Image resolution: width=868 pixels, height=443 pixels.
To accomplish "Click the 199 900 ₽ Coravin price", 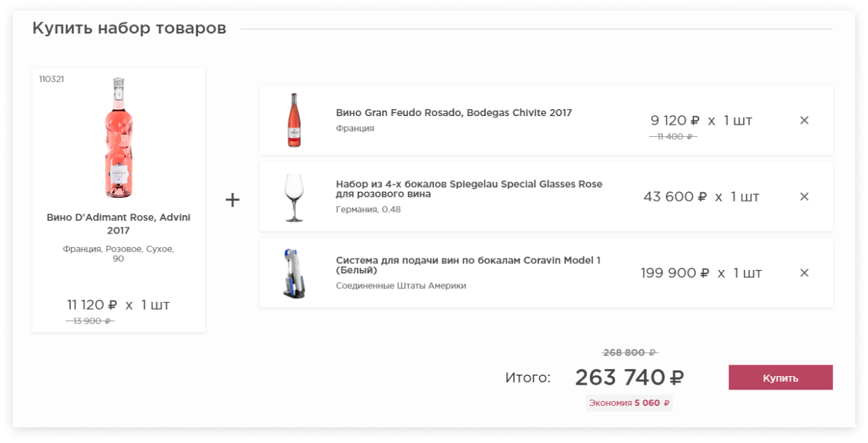I will 674,273.
